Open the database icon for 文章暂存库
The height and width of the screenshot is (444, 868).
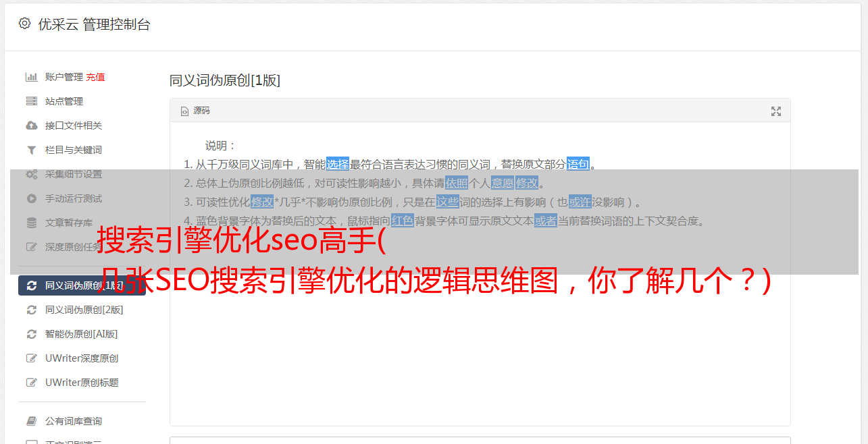click(x=31, y=223)
